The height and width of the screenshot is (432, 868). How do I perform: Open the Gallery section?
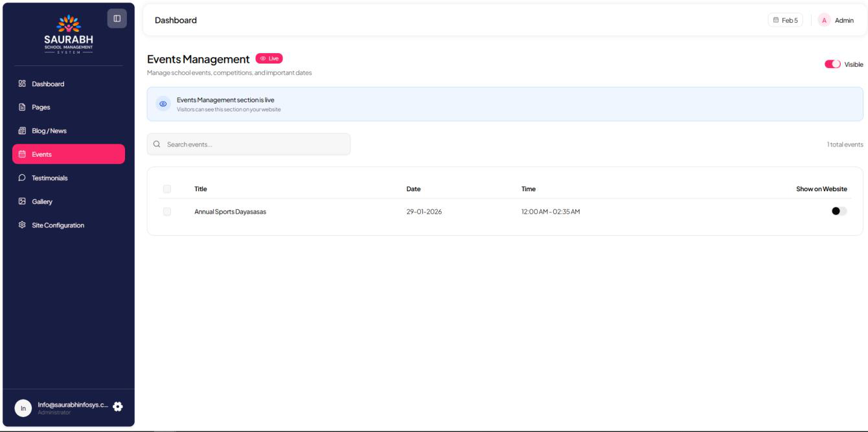42,201
